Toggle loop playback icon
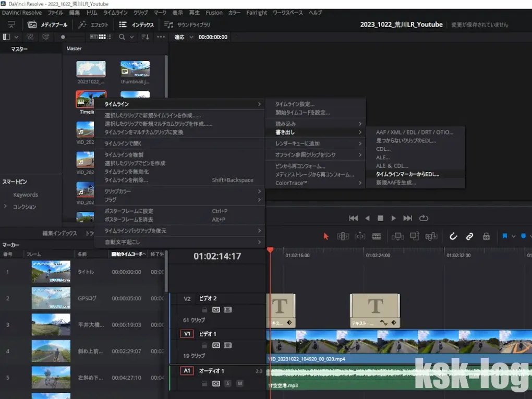Screen dimensions: 532x399 coord(424,218)
